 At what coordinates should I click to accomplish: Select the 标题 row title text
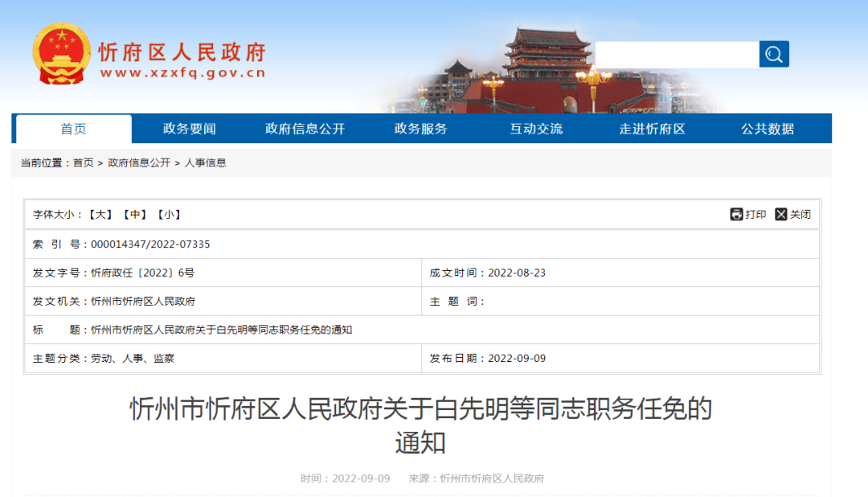[222, 331]
